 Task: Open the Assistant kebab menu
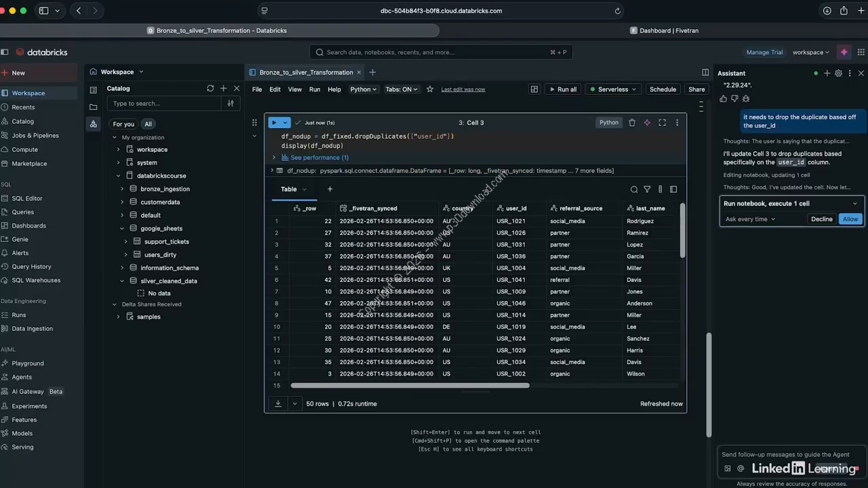(850, 73)
